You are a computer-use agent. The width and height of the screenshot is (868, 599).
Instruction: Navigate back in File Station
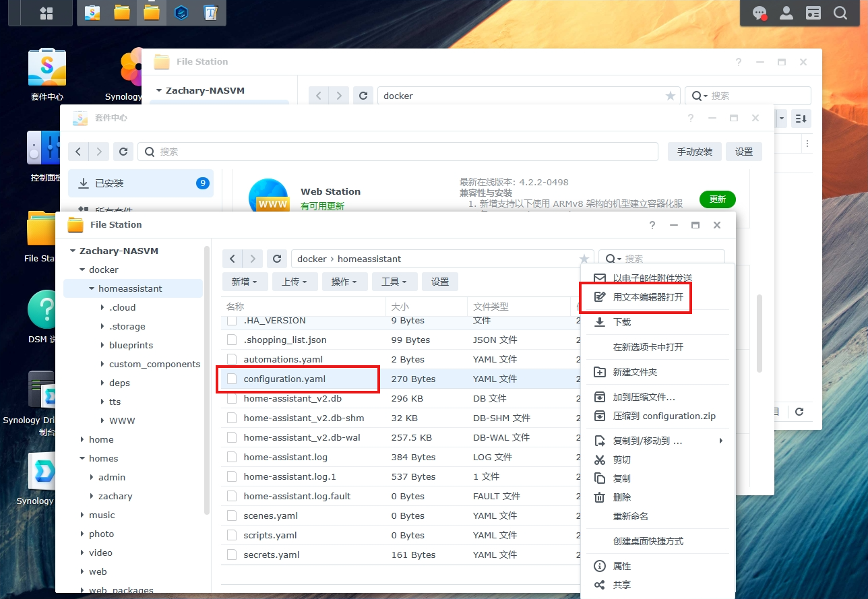click(232, 258)
